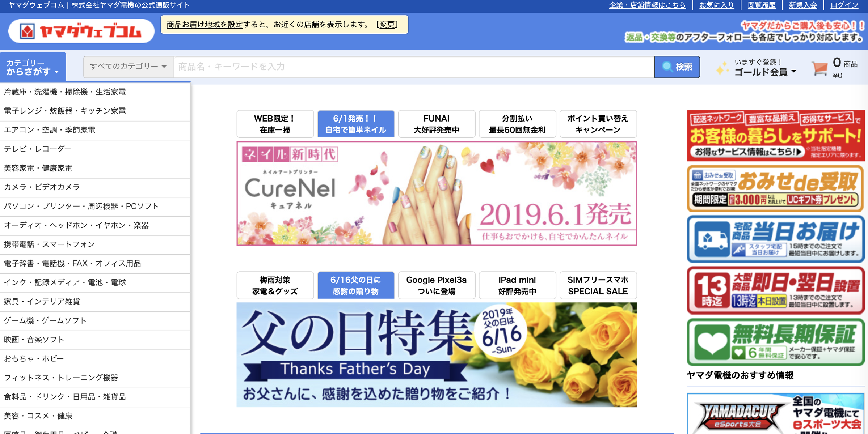Open the おみせde受取 banner
Viewport: 868px width, 434px height.
click(x=776, y=188)
